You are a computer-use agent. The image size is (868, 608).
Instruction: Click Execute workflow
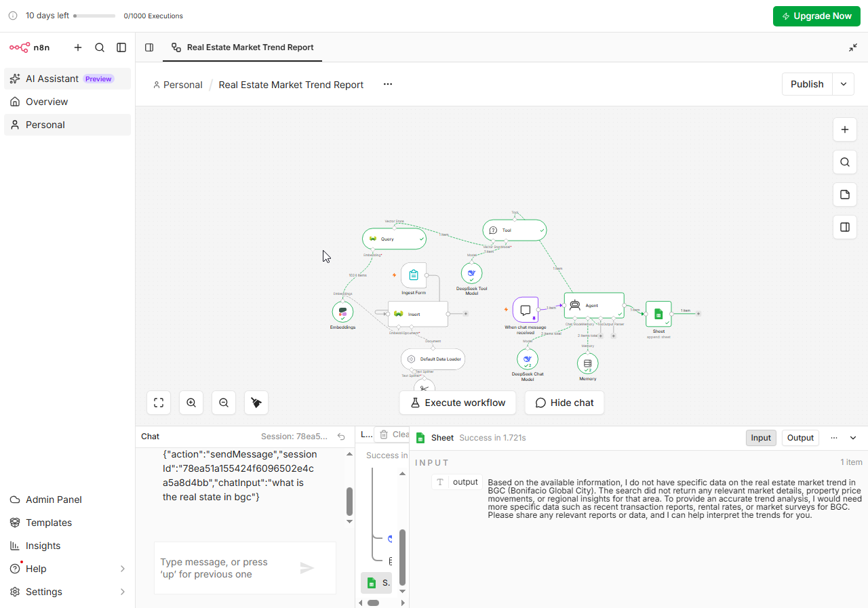[x=458, y=403]
